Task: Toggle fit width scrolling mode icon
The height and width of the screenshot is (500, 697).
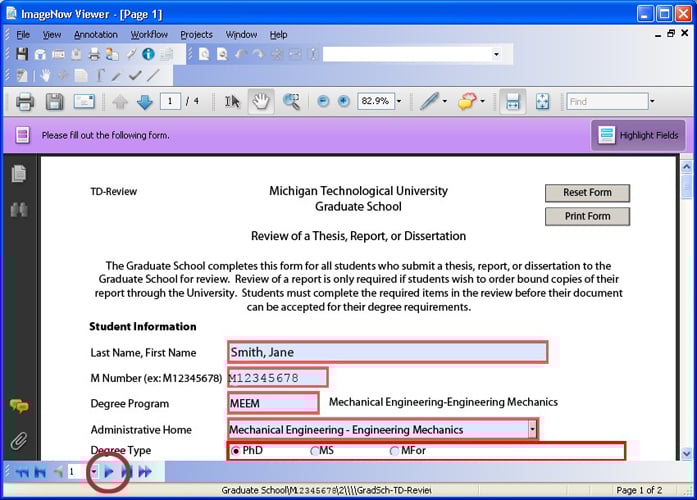Action: (x=513, y=102)
